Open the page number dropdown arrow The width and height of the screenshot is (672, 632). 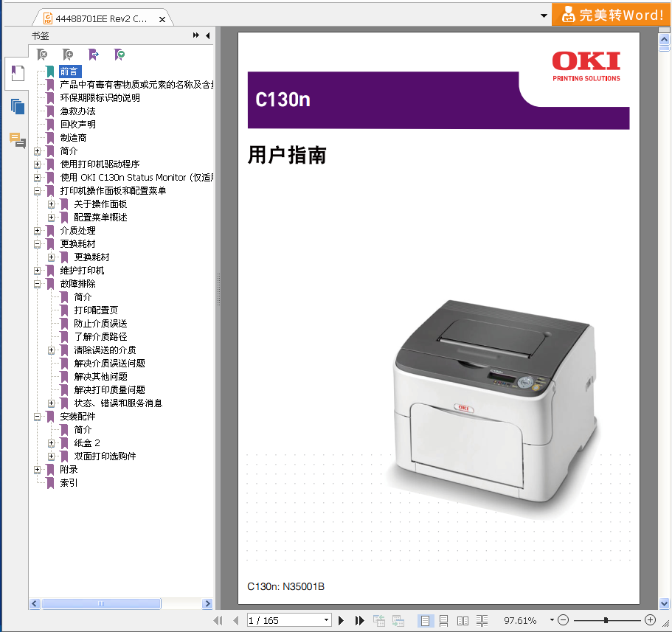point(327,620)
